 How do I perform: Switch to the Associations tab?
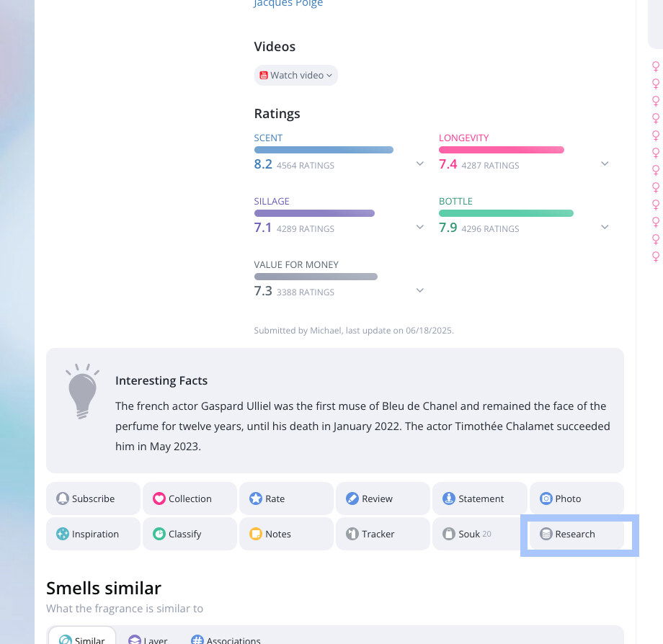(226, 640)
